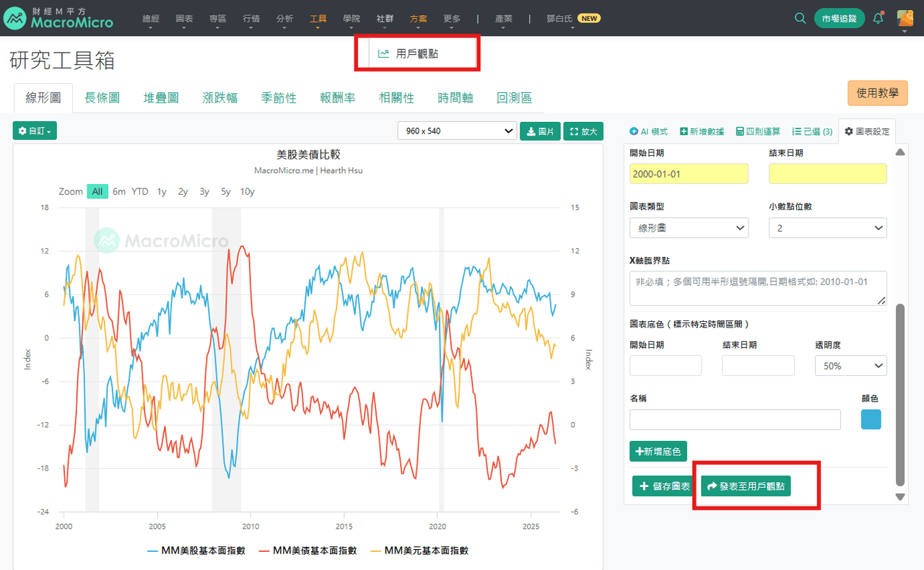Open the 行情 menu
This screenshot has width=924, height=570.
coord(251,19)
